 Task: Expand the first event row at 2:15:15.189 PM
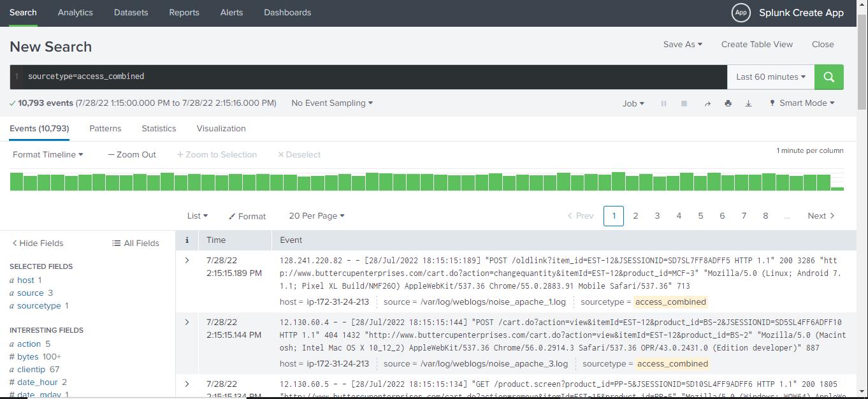tap(187, 260)
